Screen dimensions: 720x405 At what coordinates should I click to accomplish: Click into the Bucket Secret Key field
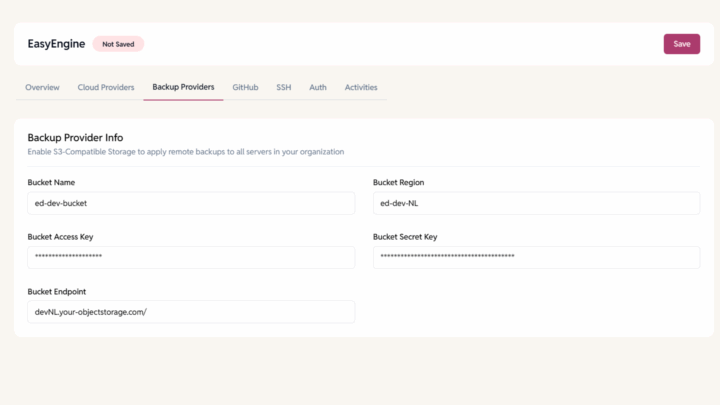(536, 257)
